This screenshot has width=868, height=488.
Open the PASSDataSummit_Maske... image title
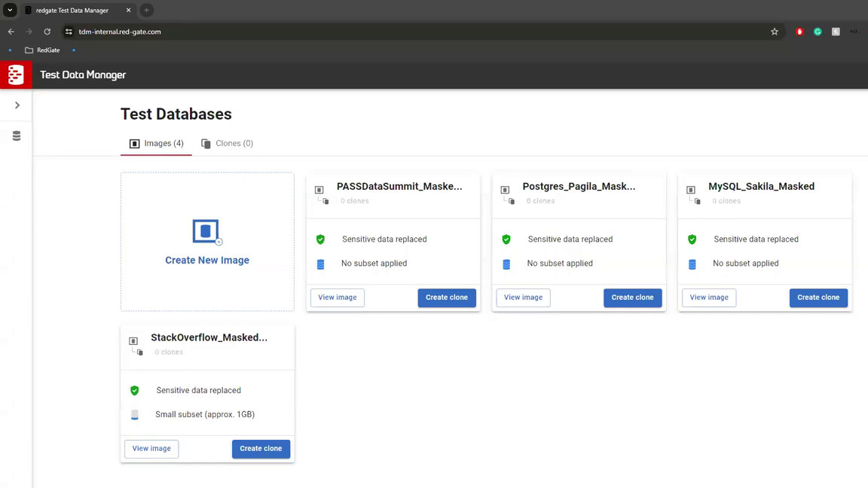pos(399,187)
